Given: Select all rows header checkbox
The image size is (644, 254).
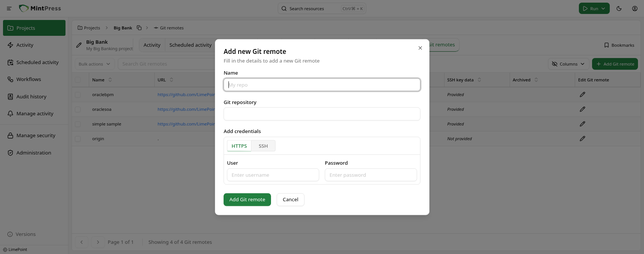Looking at the screenshot, I should 78,80.
